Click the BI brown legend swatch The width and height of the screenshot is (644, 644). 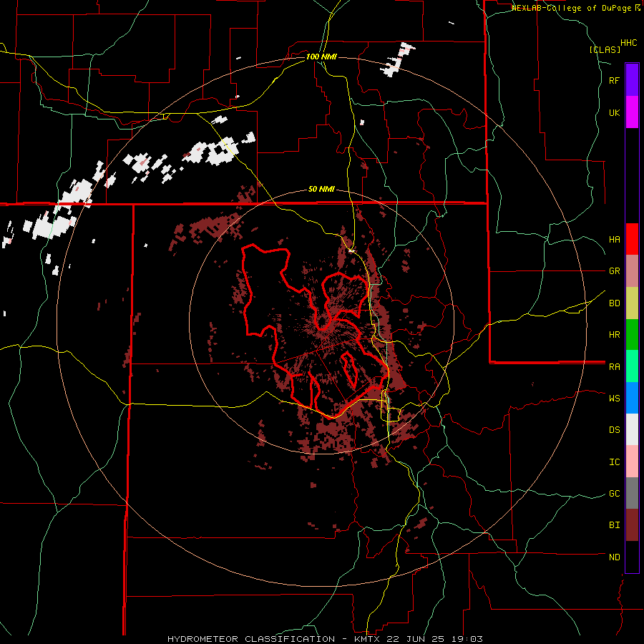click(632, 525)
